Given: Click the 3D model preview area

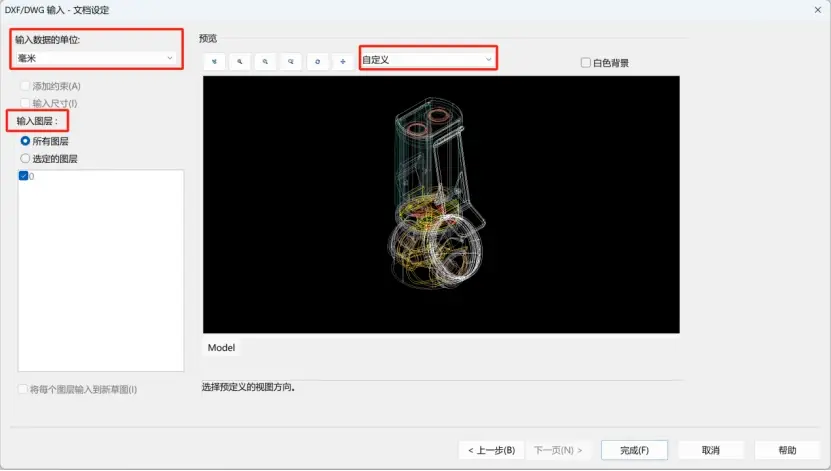Looking at the screenshot, I should coord(441,205).
